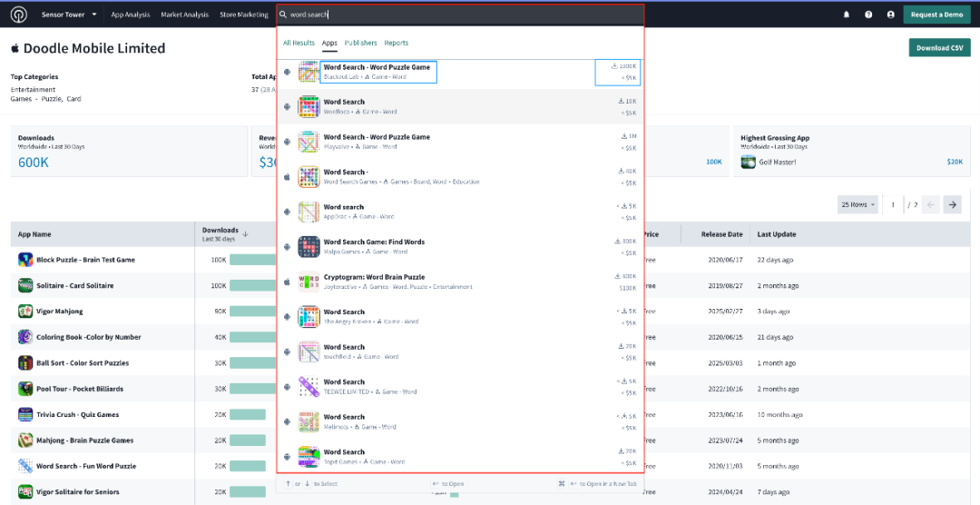Click the Melimots Word Search app icon
This screenshot has width=980, height=505.
[309, 421]
